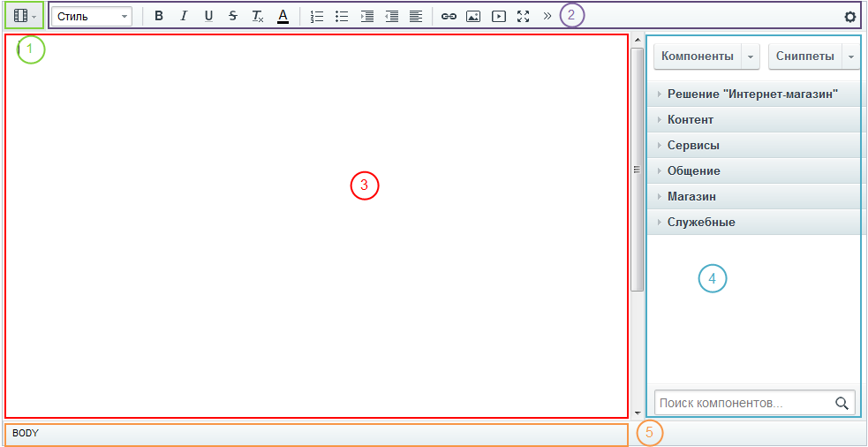Insert a video
This screenshot has height=447, width=868.
pos(499,16)
